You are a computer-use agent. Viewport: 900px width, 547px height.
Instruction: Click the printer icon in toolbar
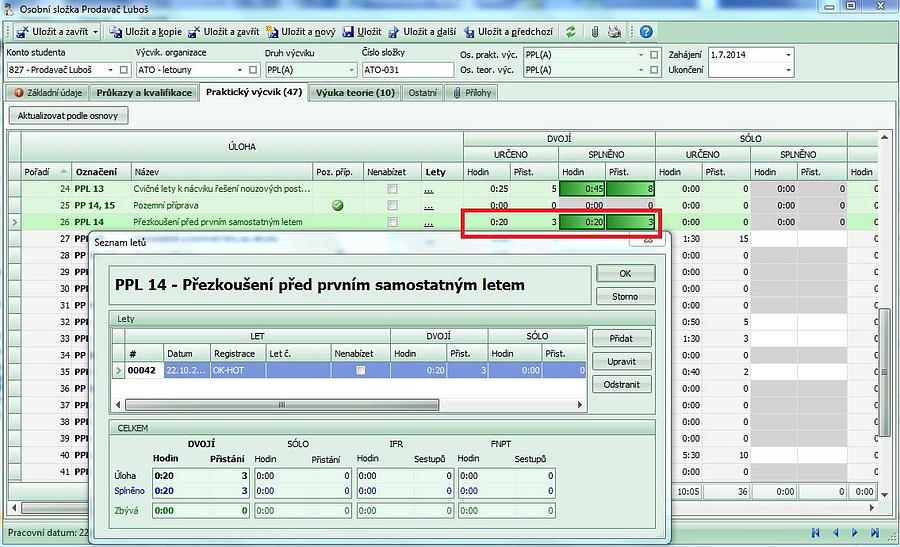coord(614,32)
